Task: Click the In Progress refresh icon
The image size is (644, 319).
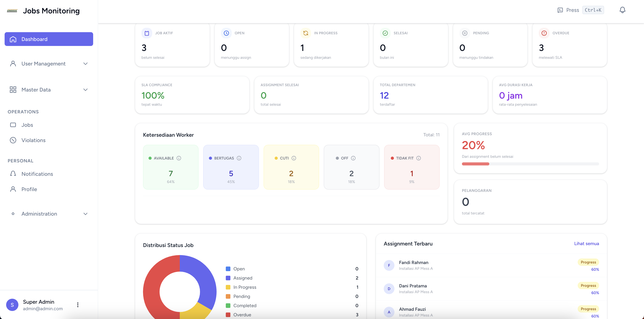Action: 306,33
